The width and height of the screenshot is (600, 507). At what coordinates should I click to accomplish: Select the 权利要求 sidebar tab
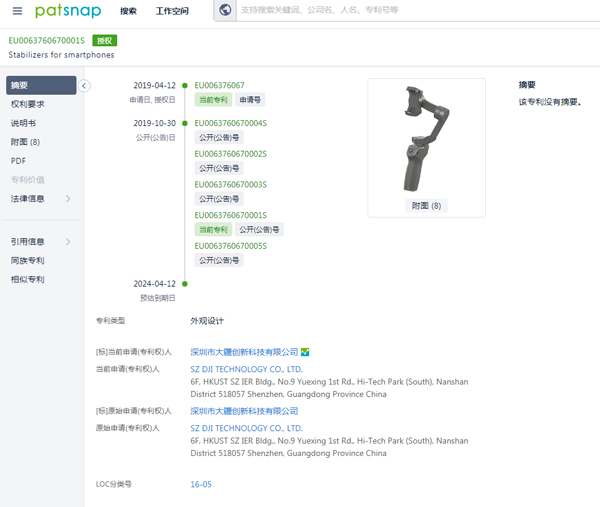pos(28,104)
